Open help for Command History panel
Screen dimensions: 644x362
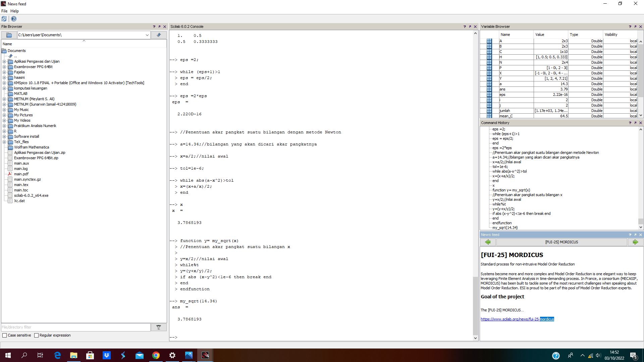[630, 123]
